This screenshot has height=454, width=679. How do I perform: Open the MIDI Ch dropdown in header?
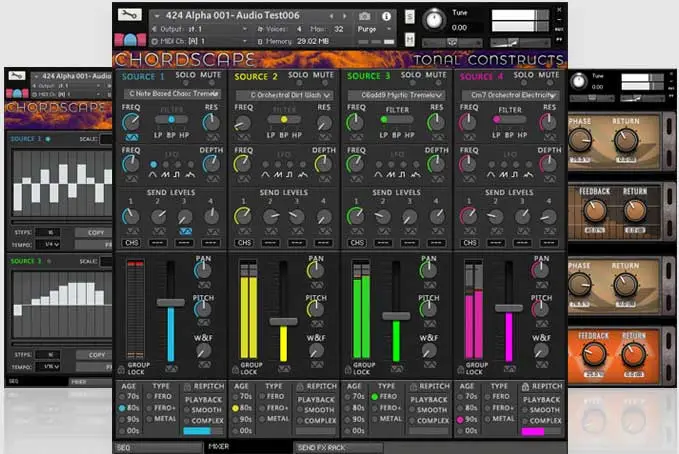pyautogui.click(x=199, y=41)
